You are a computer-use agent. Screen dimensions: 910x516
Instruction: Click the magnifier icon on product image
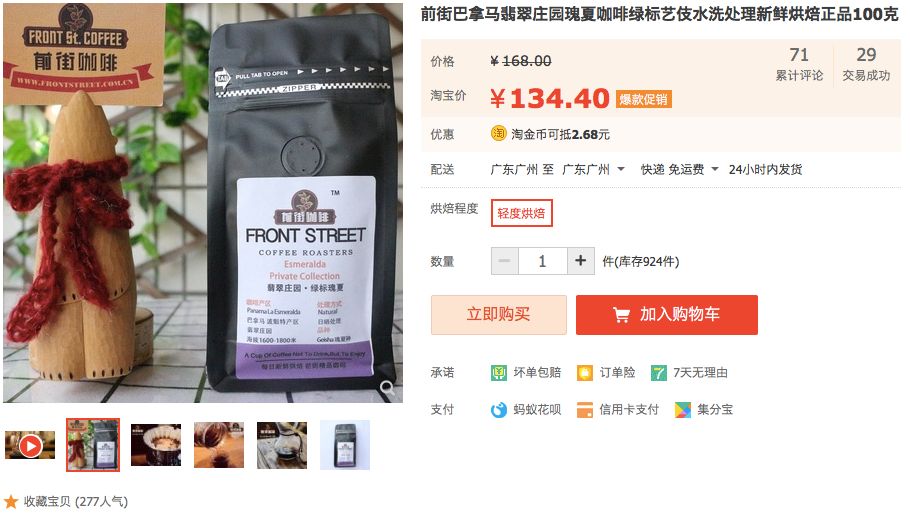[388, 387]
